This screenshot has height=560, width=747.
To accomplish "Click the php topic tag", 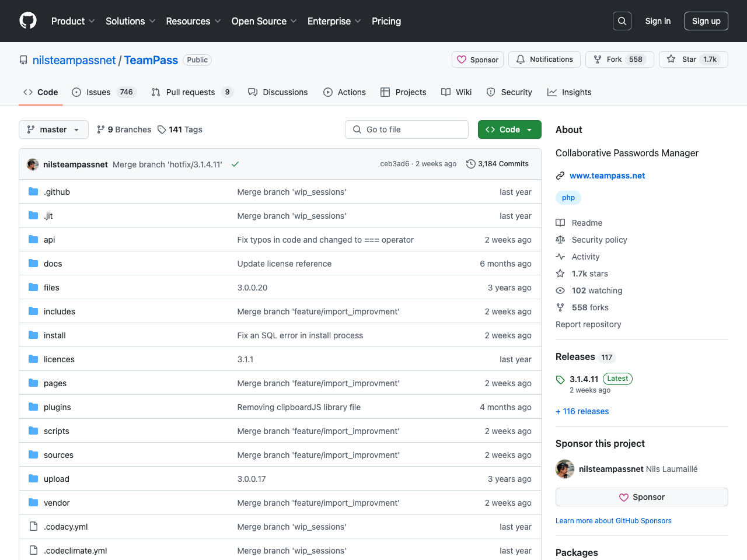I will tap(568, 198).
